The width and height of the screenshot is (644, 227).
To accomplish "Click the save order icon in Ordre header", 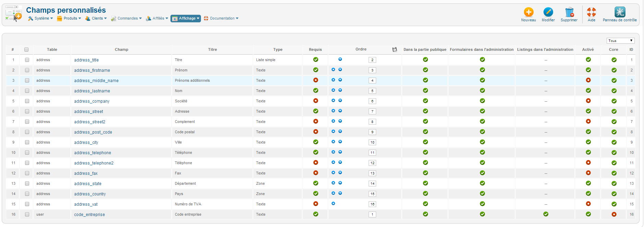I will (395, 49).
